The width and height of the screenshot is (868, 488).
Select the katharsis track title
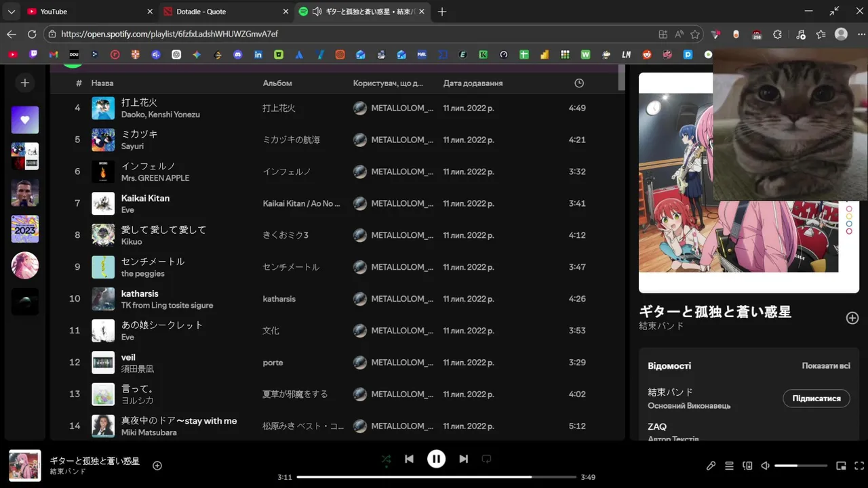pos(140,293)
